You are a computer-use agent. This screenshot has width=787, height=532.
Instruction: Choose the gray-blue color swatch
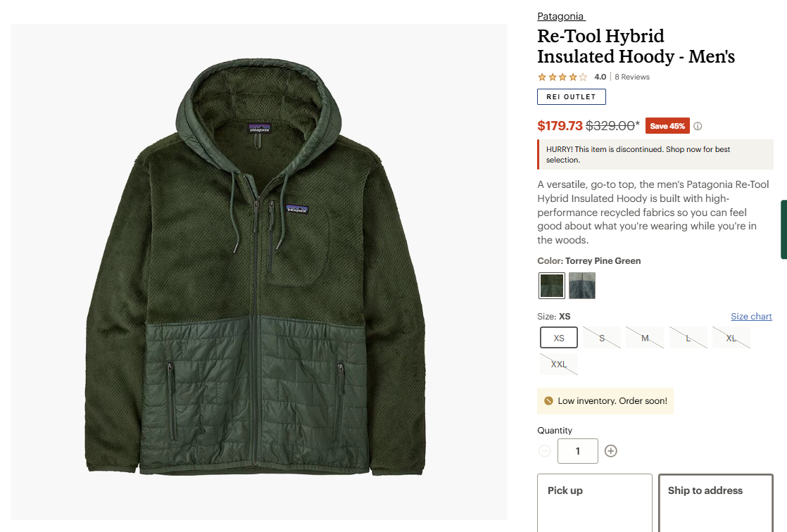coord(582,286)
